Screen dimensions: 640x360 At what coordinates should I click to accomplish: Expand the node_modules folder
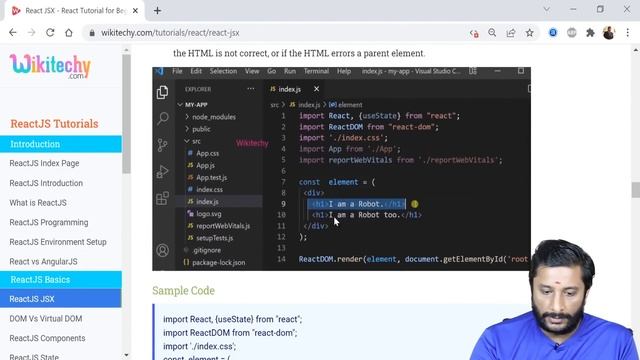click(x=211, y=117)
